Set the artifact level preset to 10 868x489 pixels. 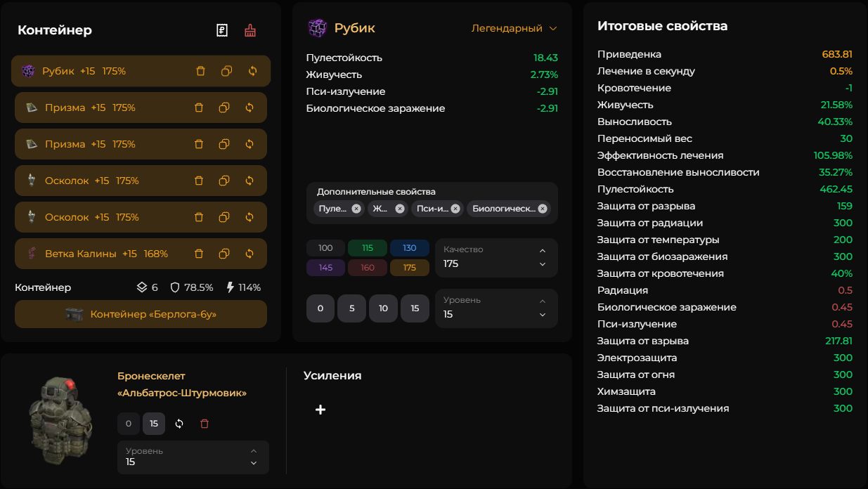[383, 308]
